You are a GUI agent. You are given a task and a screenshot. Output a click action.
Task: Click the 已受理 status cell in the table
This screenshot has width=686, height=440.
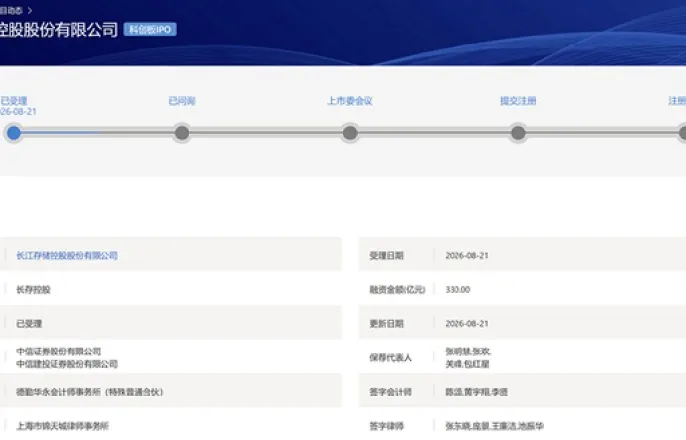click(29, 324)
